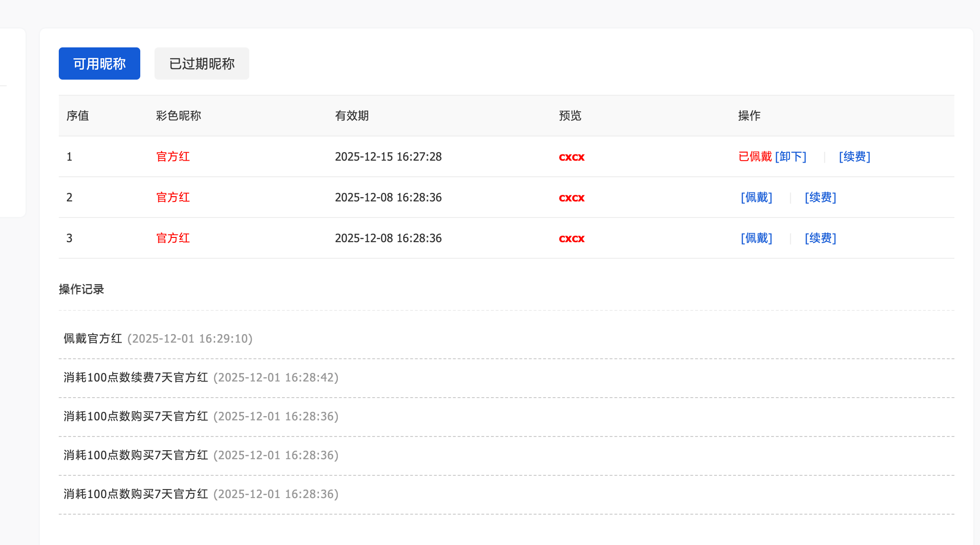980x545 pixels.
Task: Click cxcx preview in row 3
Action: (572, 238)
